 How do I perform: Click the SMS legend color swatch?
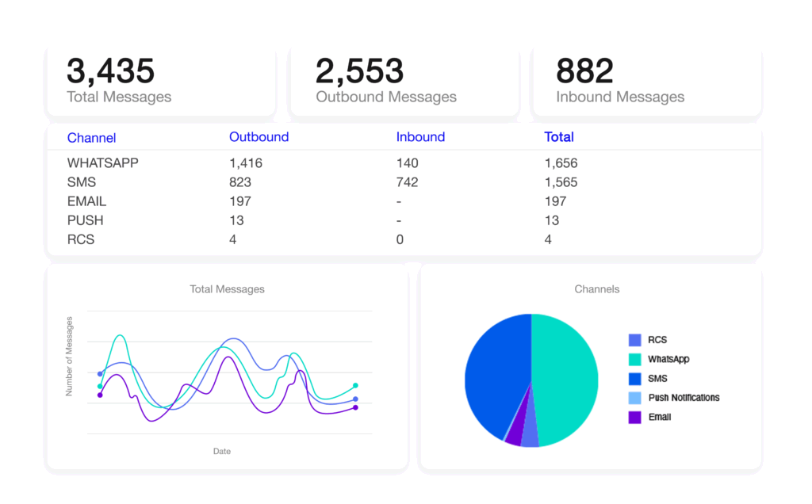click(x=634, y=379)
